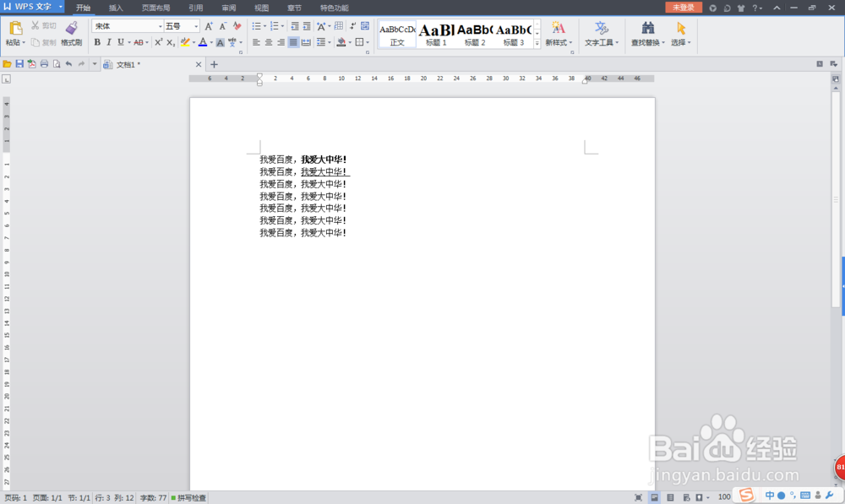The image size is (845, 504).
Task: Open the Special Features (特色功能) tab
Action: [x=334, y=8]
